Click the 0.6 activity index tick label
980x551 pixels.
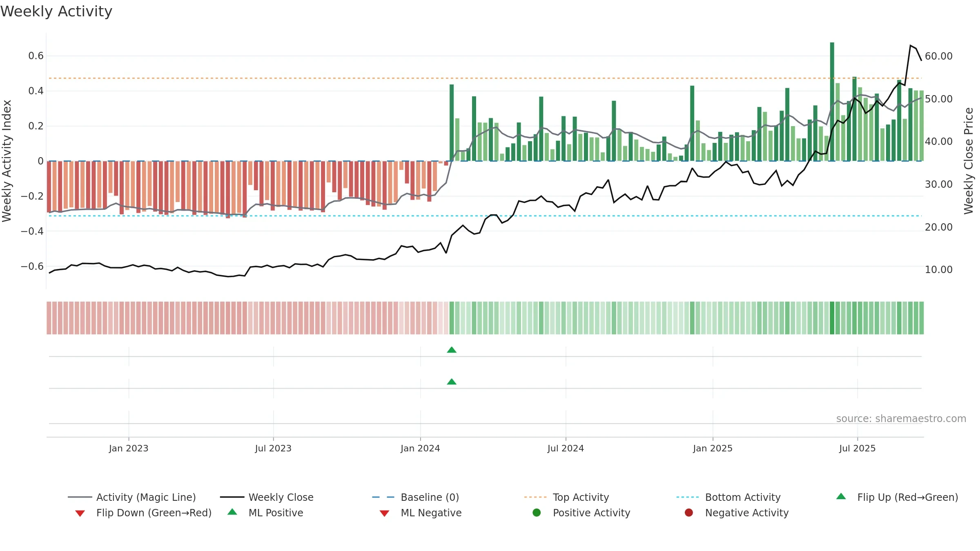coord(36,56)
